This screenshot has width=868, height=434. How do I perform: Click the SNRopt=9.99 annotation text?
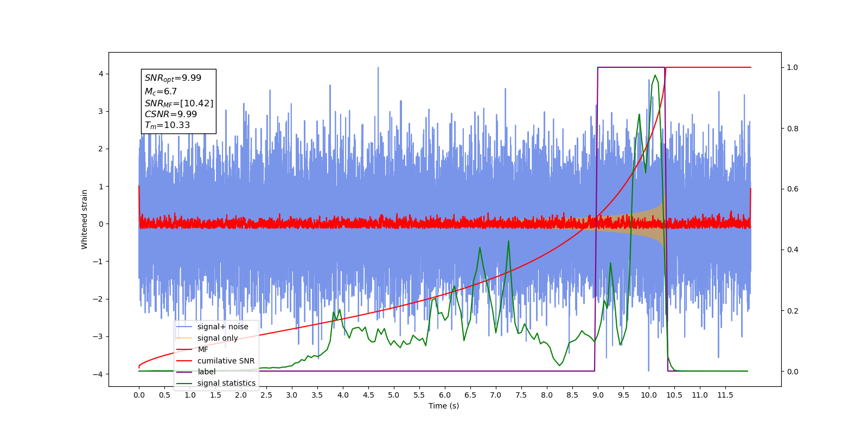click(173, 78)
